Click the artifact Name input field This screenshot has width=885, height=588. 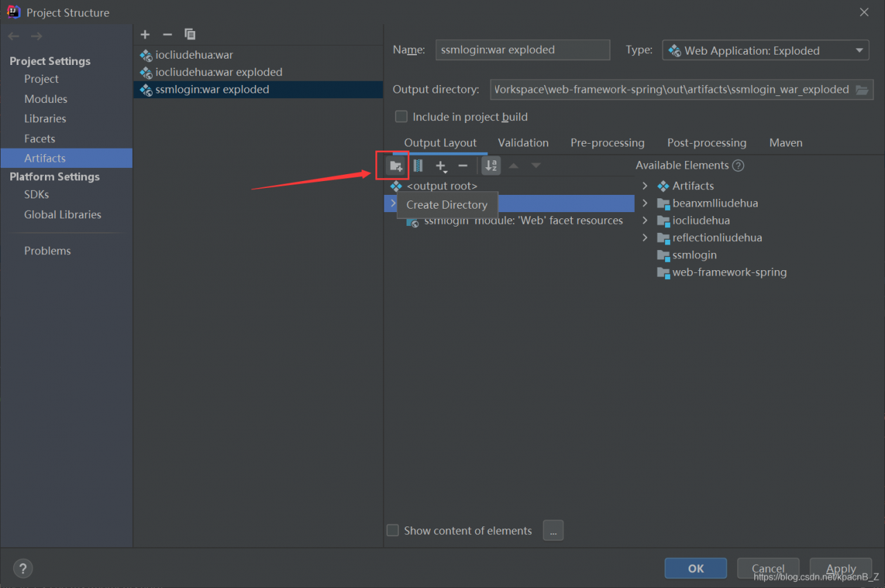[x=523, y=50]
